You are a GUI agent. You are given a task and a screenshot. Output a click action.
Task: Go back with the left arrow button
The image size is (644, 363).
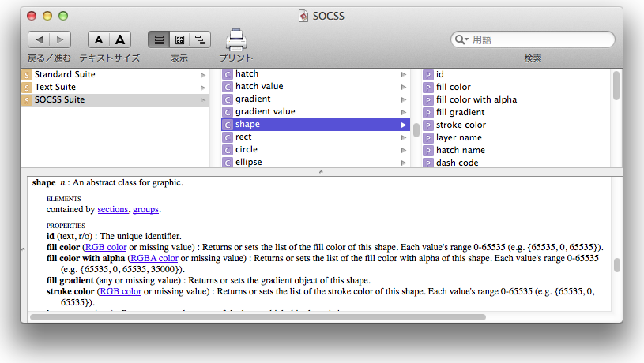39,39
